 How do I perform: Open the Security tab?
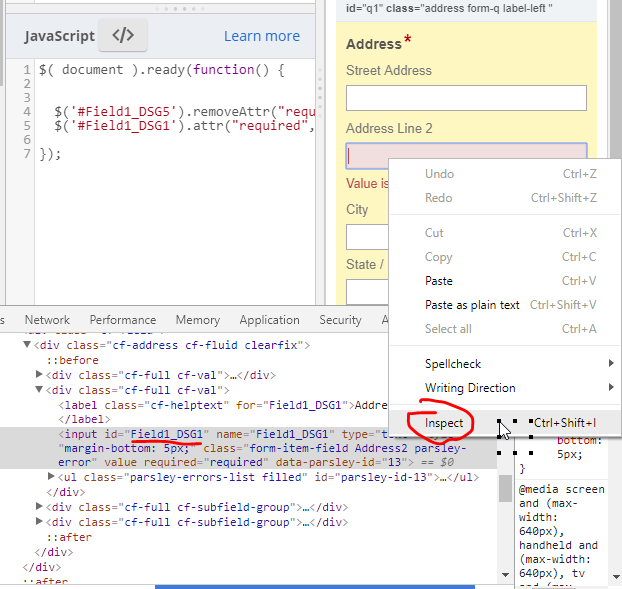point(340,320)
